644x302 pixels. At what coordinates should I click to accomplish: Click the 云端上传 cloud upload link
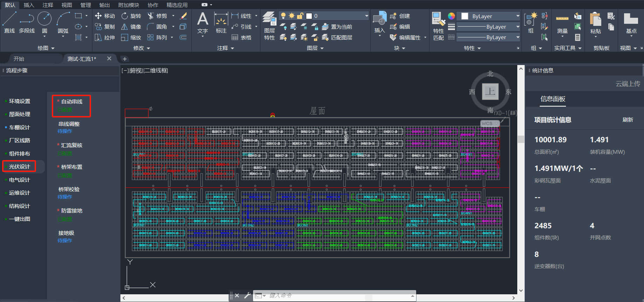(x=628, y=84)
